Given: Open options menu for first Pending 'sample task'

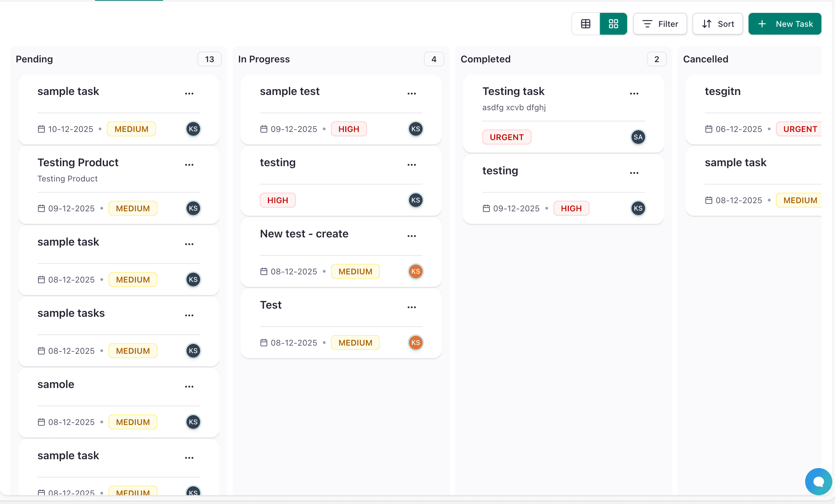Looking at the screenshot, I should [189, 93].
